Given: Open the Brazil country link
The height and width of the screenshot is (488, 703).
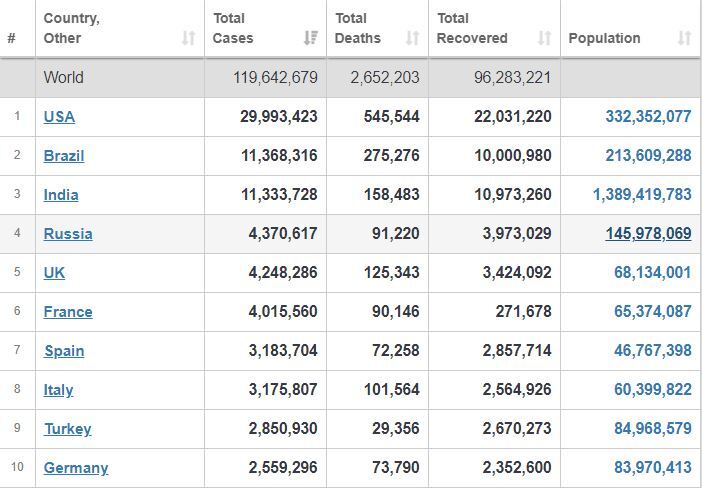Looking at the screenshot, I should [x=64, y=156].
